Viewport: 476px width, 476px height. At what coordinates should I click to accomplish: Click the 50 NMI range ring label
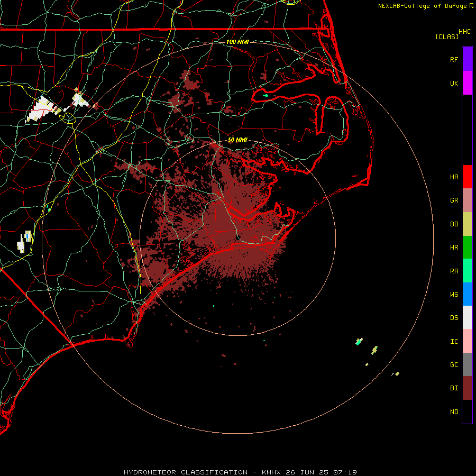(237, 140)
